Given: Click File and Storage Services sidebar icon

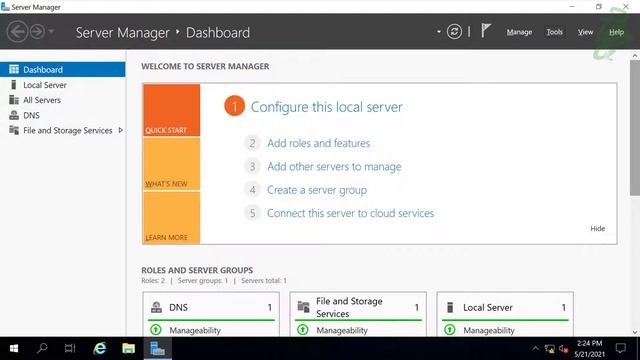Looking at the screenshot, I should [14, 130].
